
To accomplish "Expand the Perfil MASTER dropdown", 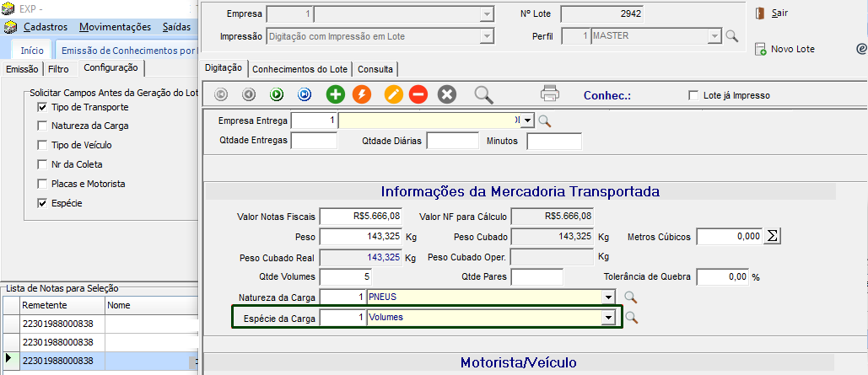I will coord(716,36).
